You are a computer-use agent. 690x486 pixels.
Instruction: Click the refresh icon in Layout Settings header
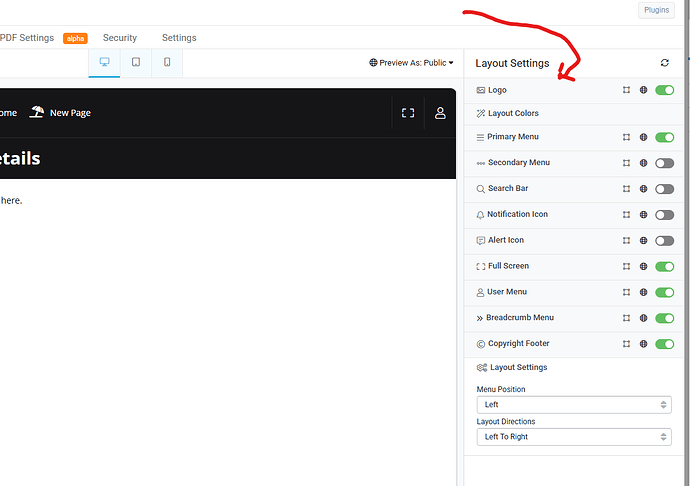(664, 63)
